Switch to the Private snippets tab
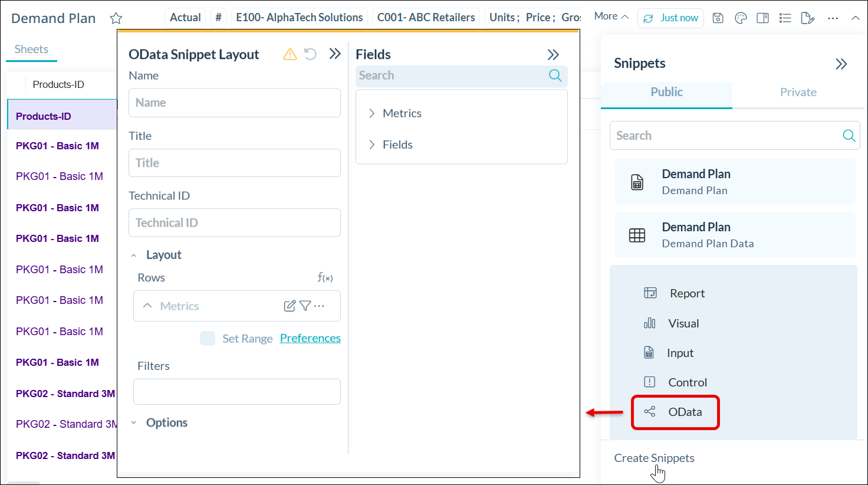 click(798, 92)
